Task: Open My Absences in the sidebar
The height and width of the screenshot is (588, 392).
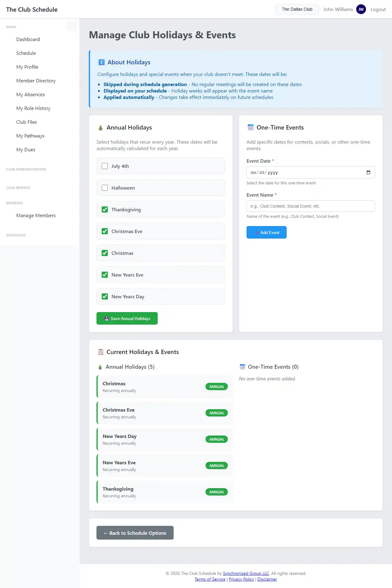Action: tap(31, 94)
